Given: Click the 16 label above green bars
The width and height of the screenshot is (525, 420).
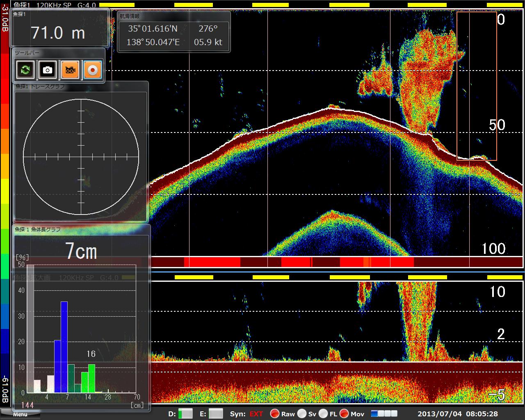Looking at the screenshot, I should [91, 354].
